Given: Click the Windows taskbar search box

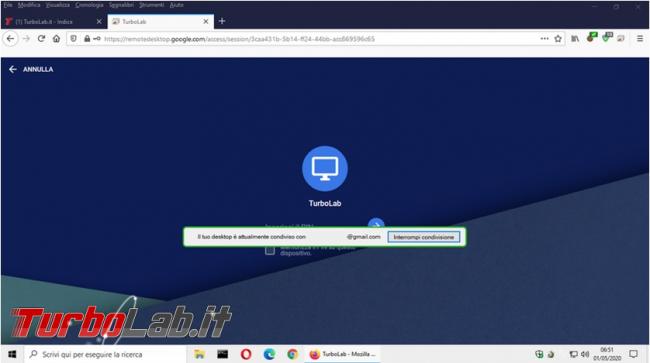Looking at the screenshot, I should pos(105,354).
